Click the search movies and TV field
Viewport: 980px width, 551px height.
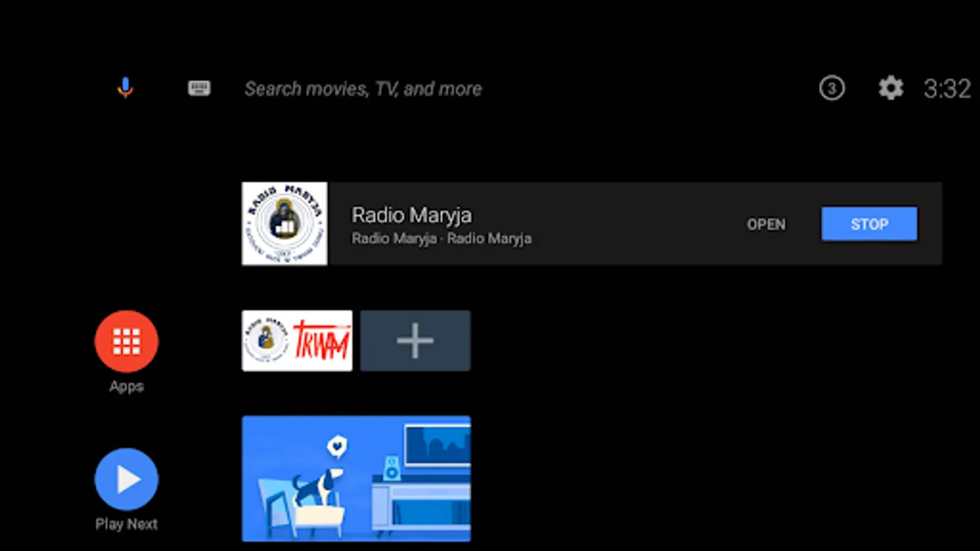[x=363, y=89]
